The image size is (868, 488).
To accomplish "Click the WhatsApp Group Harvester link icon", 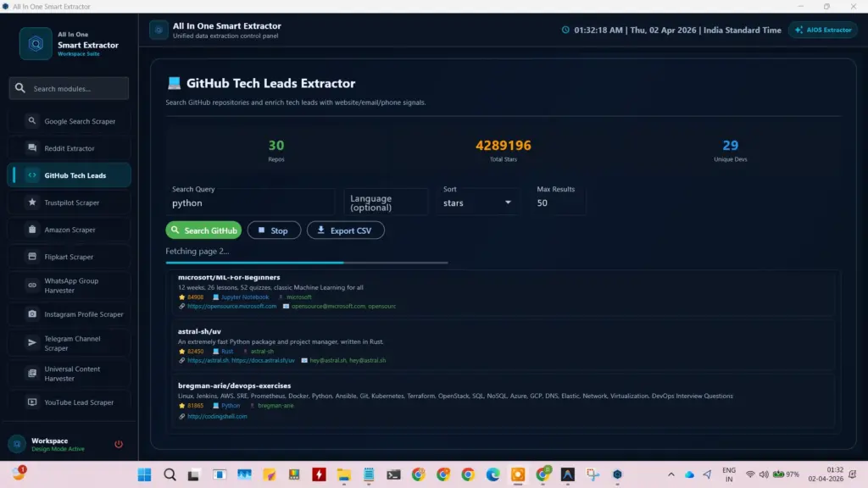I will (32, 286).
